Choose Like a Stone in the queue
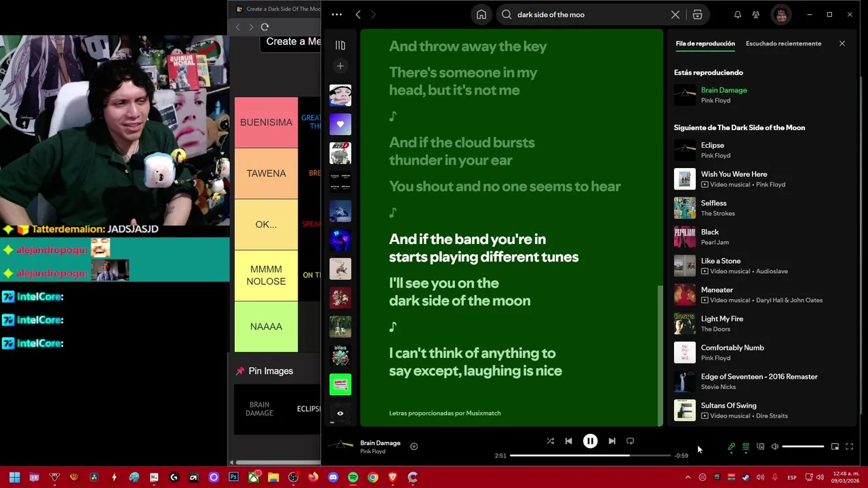The height and width of the screenshot is (488, 868). (761, 266)
